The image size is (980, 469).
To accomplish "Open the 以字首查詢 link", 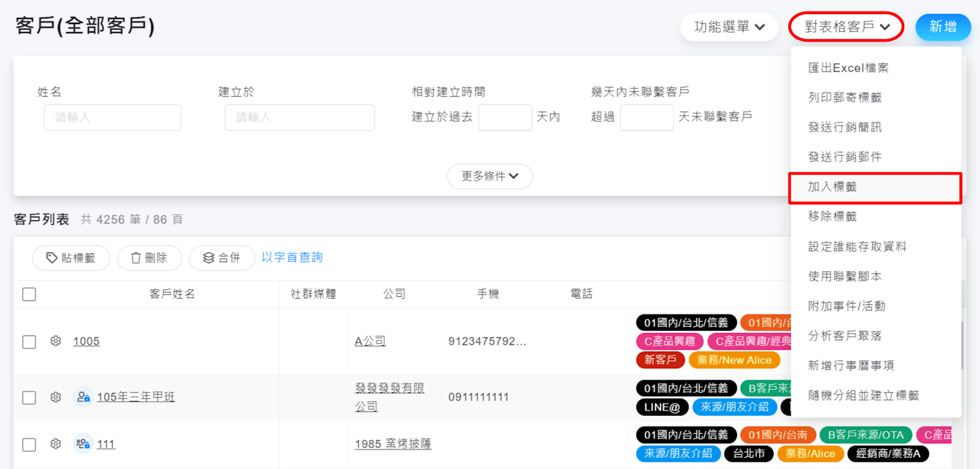I will tap(292, 257).
